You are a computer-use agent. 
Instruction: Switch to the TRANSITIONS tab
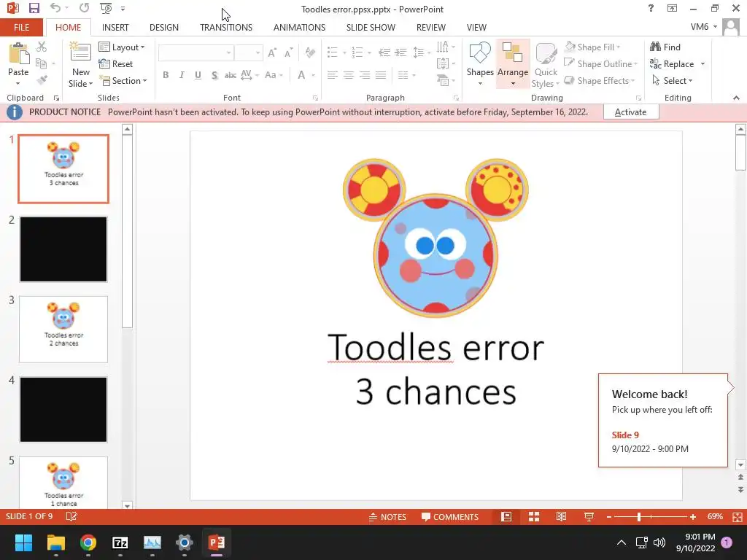226,27
